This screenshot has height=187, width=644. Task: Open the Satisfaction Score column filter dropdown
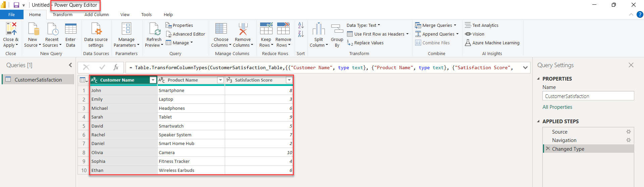click(x=289, y=80)
